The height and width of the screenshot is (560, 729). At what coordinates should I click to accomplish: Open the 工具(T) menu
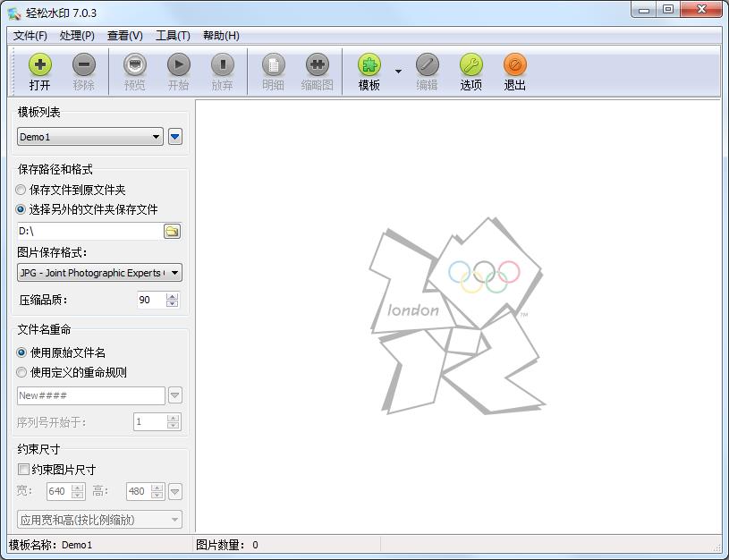173,36
